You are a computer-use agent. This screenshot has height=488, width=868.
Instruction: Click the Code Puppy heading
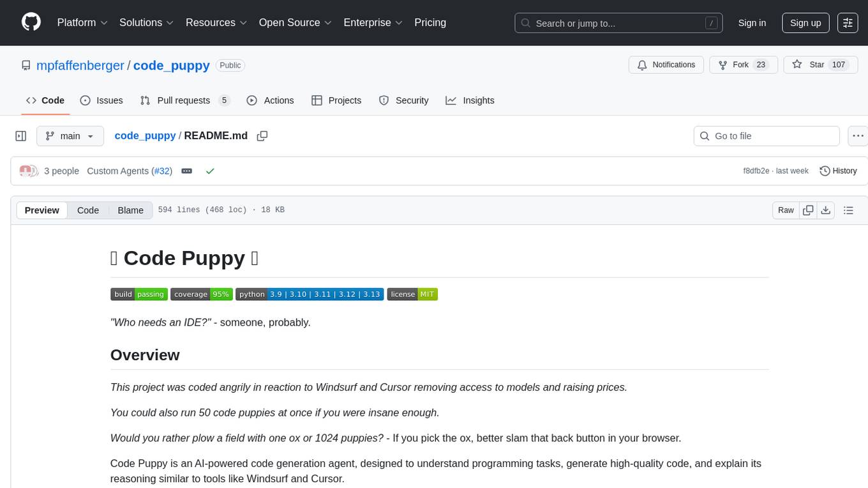coord(184,257)
